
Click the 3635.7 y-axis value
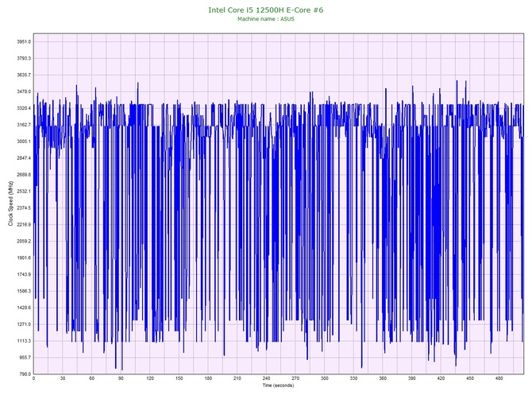(x=24, y=75)
